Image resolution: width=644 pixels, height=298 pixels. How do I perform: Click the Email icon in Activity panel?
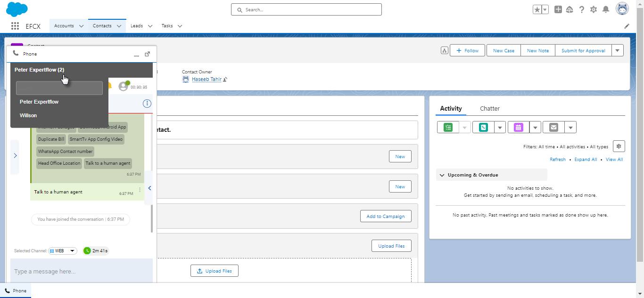pos(553,127)
